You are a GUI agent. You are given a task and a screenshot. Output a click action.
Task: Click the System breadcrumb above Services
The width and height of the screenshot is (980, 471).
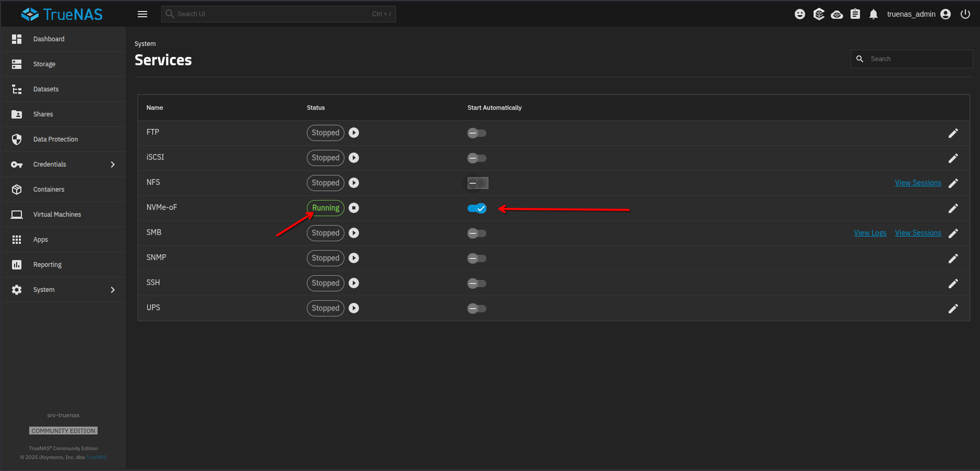(x=145, y=44)
